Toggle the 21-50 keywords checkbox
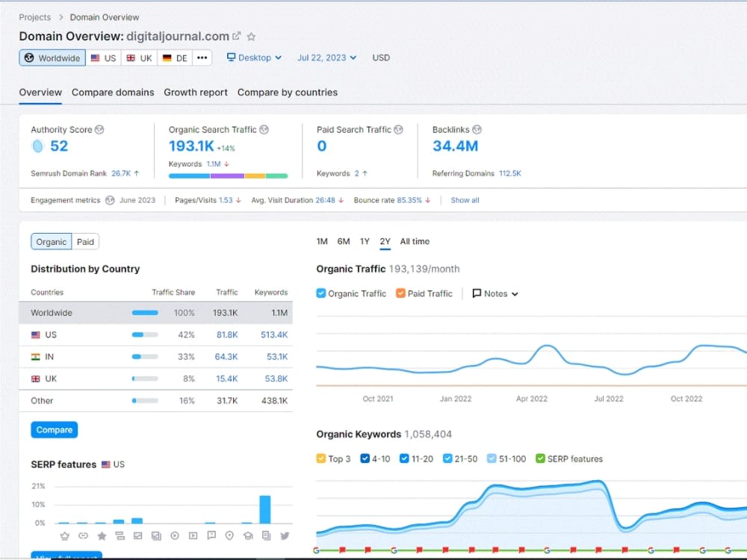 447,458
